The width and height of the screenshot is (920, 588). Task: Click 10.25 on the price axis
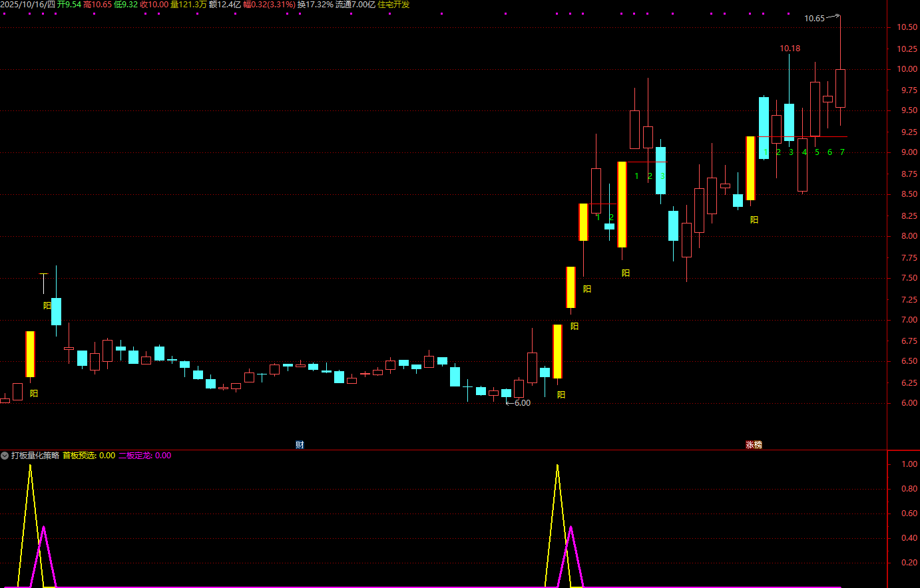point(907,49)
